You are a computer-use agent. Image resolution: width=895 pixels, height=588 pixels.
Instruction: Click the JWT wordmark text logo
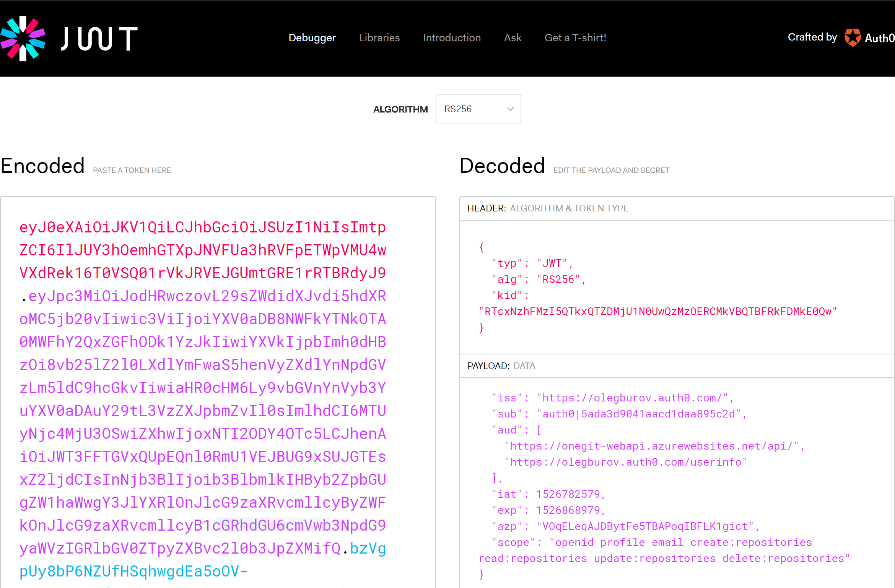click(99, 38)
